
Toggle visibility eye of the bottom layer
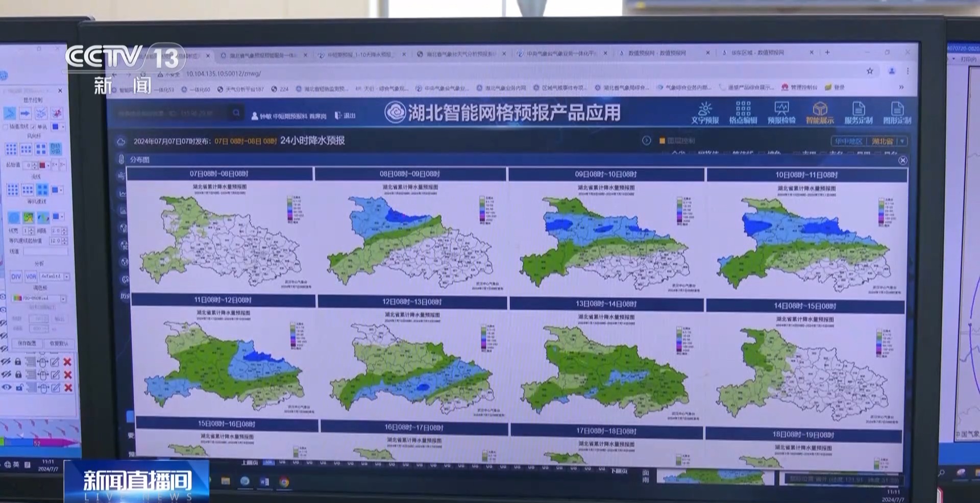(x=7, y=388)
